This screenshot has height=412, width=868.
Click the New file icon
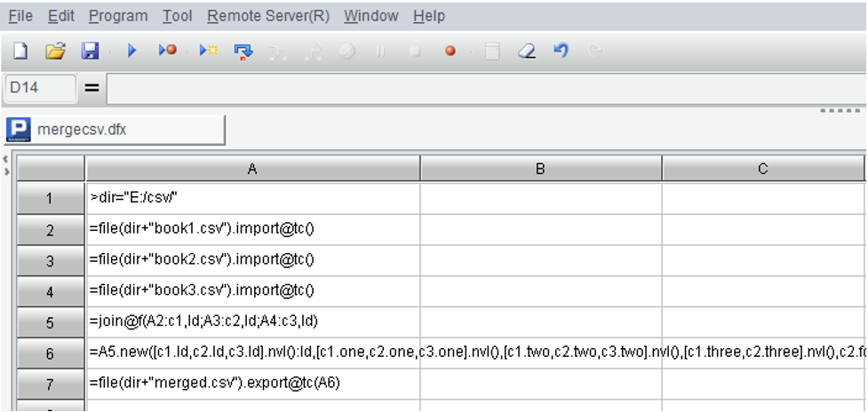[x=20, y=51]
